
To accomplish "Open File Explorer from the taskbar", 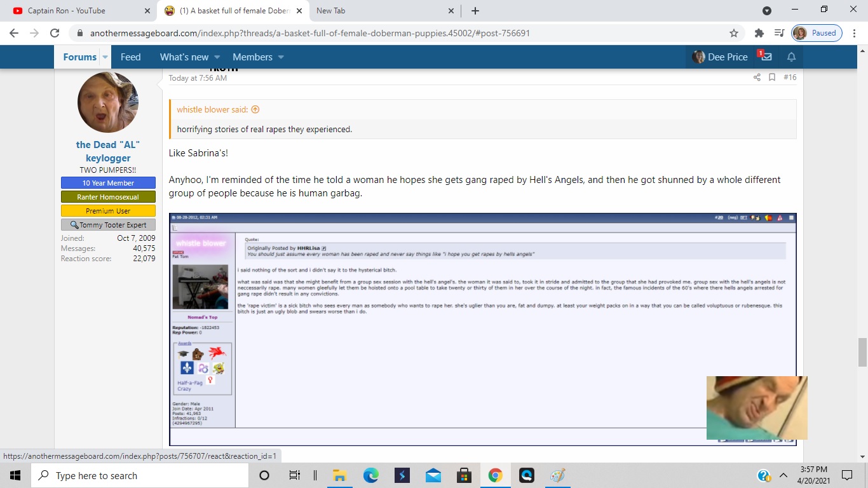I will tap(339, 475).
